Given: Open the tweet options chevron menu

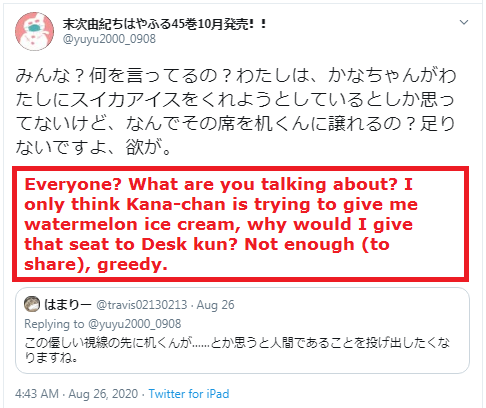Looking at the screenshot, I should [x=464, y=22].
